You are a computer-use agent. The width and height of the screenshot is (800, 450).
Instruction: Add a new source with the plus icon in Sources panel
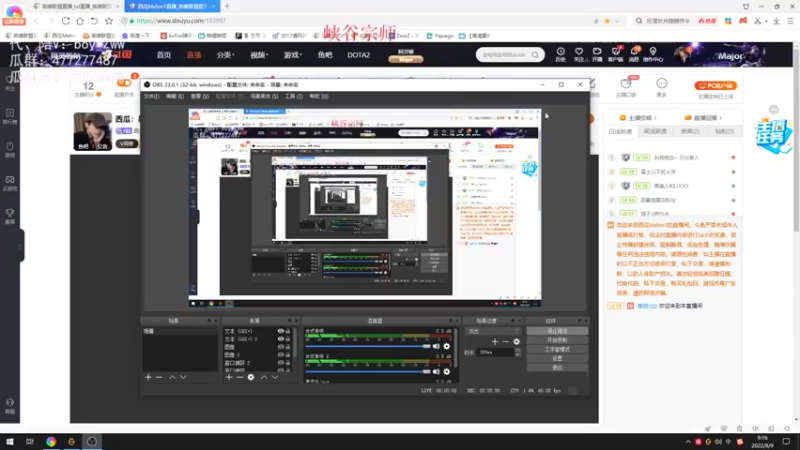229,377
